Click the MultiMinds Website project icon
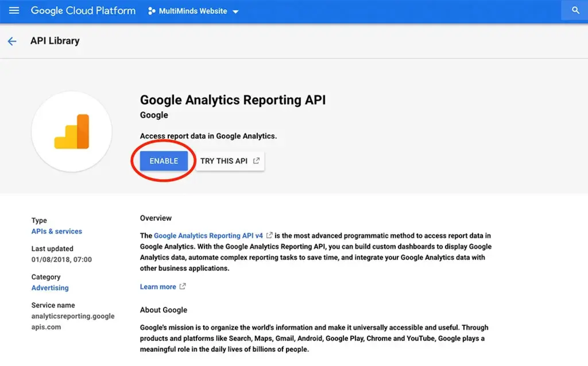This screenshot has height=366, width=588. tap(151, 11)
